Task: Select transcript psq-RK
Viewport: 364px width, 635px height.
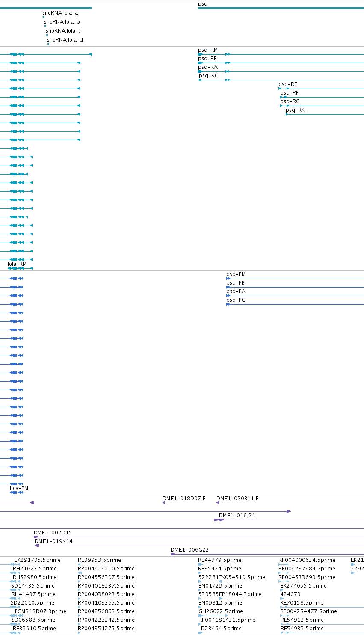Action: [x=296, y=110]
